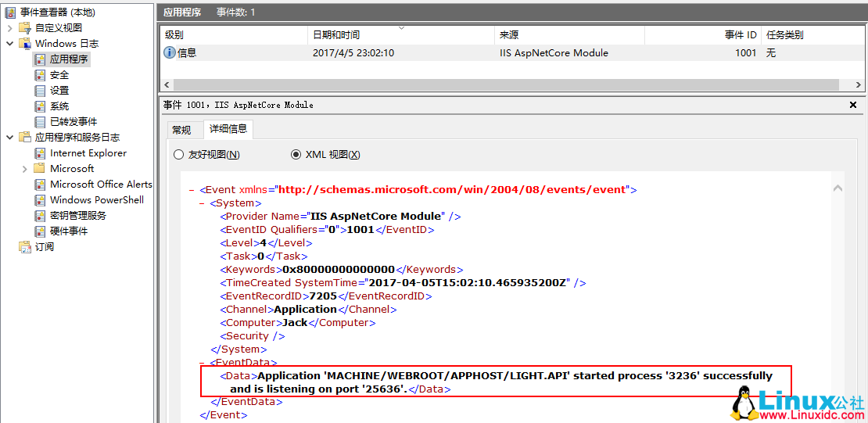This screenshot has height=423, width=868.
Task: Click the Provider Name XML line
Action: 340,217
